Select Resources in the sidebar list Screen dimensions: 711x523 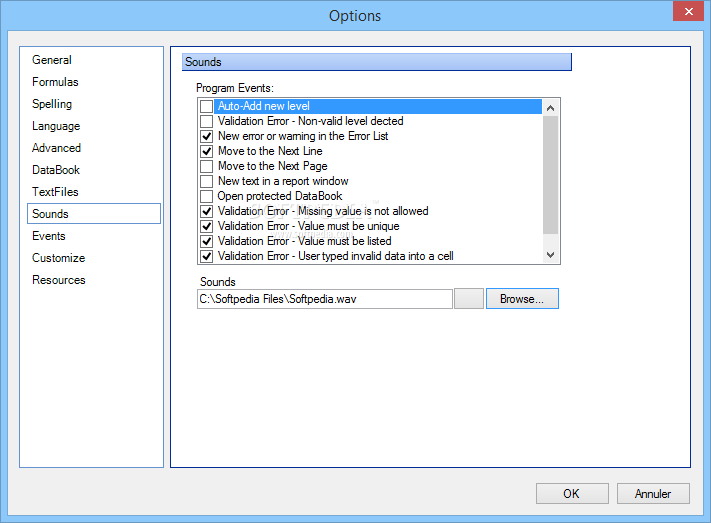58,280
